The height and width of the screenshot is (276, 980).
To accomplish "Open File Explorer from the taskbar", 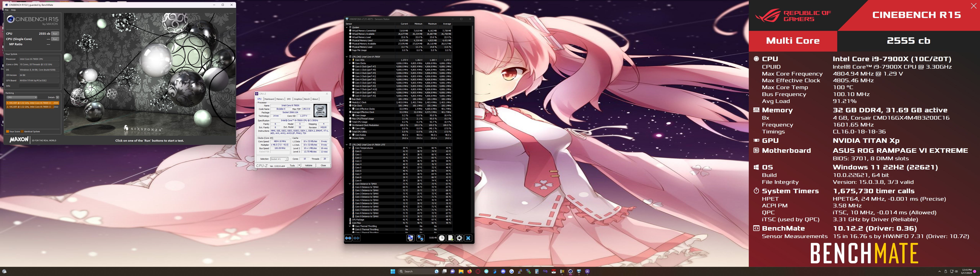I will [461, 271].
